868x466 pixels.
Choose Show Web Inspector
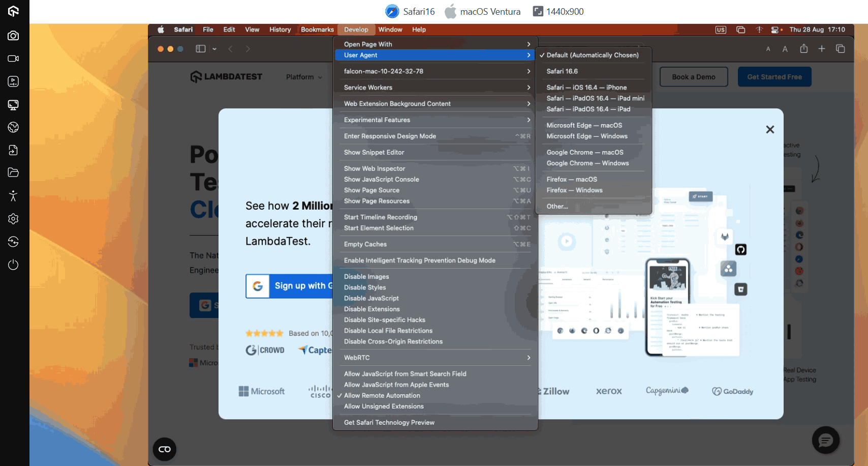click(x=435, y=168)
